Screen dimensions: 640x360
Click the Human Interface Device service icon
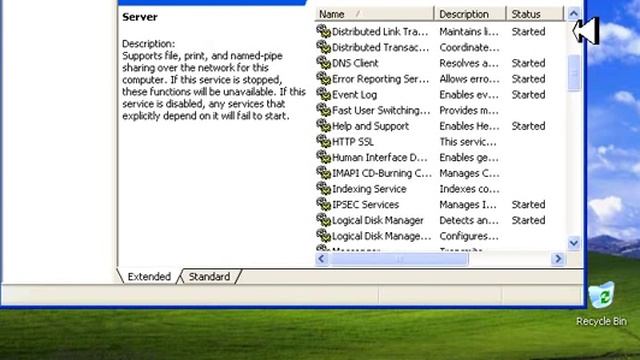pyautogui.click(x=323, y=157)
